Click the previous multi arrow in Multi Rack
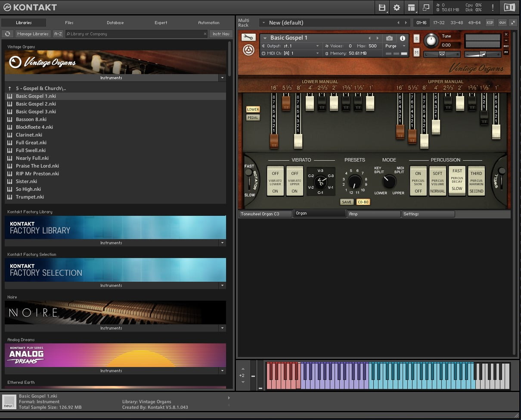Viewport: 521px width, 420px height. pos(398,22)
